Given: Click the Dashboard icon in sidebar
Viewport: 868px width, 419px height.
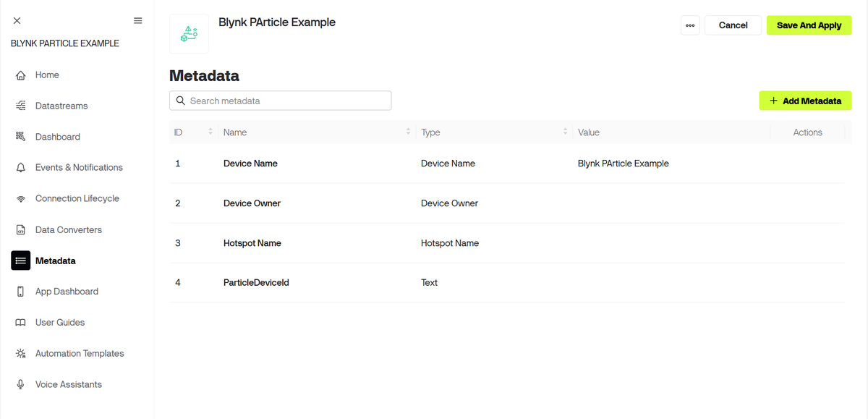Looking at the screenshot, I should (21, 137).
